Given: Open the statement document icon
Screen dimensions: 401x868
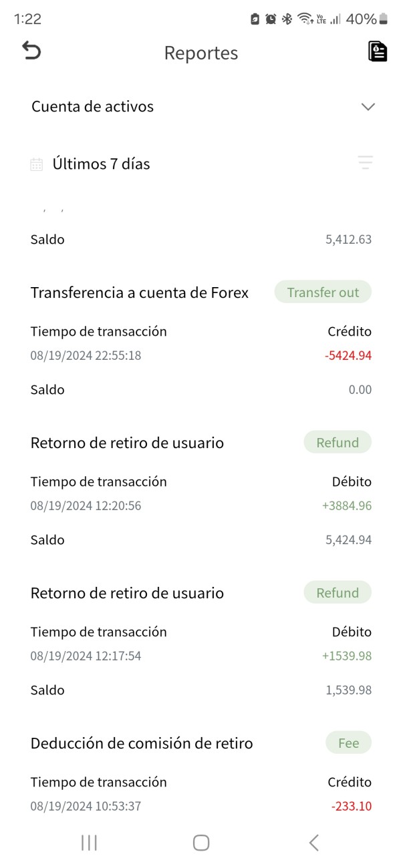Looking at the screenshot, I should point(378,51).
